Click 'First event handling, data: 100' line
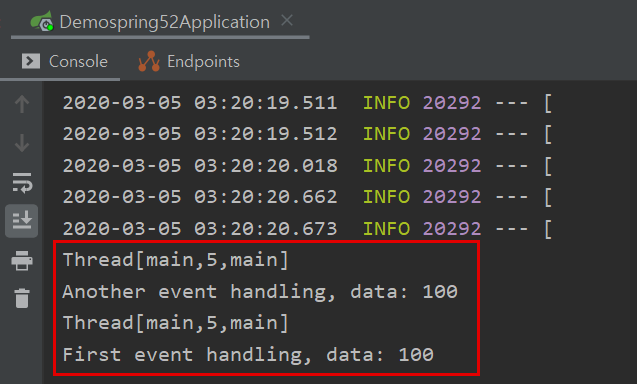This screenshot has height=384, width=637. point(248,355)
